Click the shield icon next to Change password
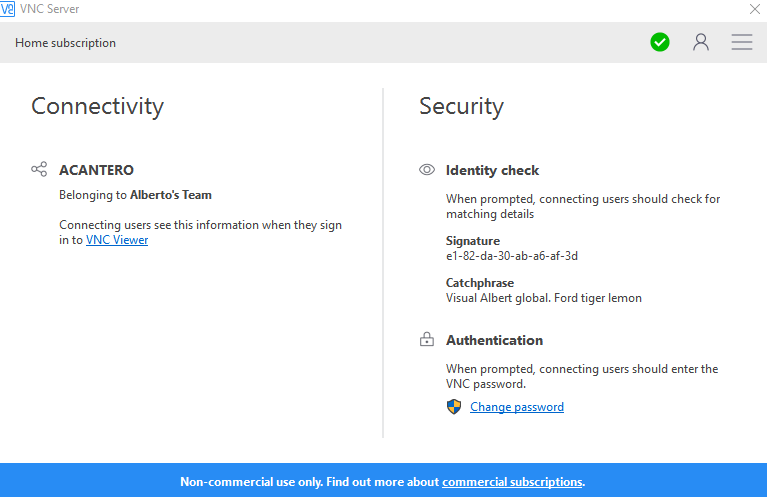The height and width of the screenshot is (497, 767). [454, 407]
